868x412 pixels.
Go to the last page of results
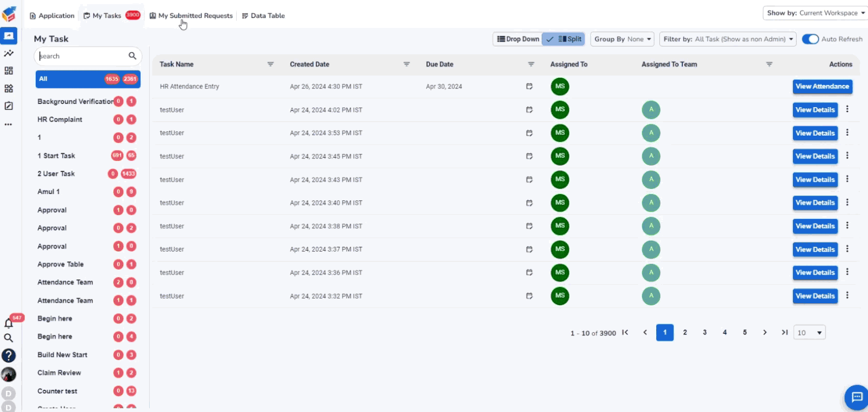point(785,332)
